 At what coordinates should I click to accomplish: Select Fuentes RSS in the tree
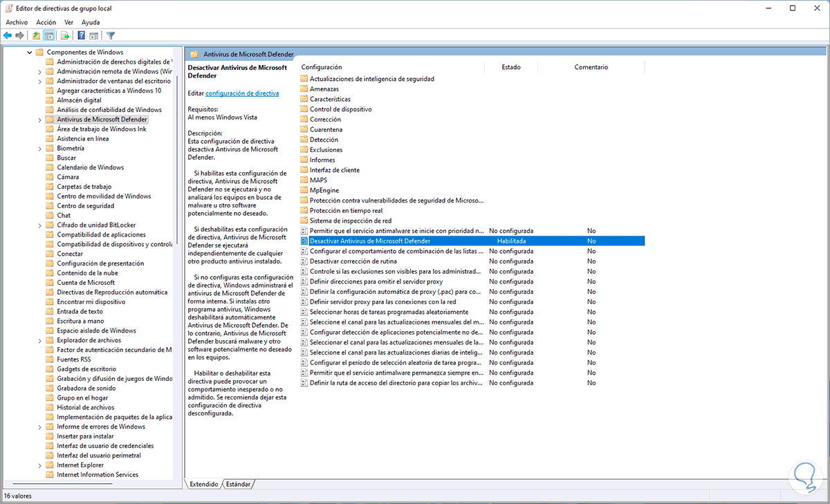(73, 359)
